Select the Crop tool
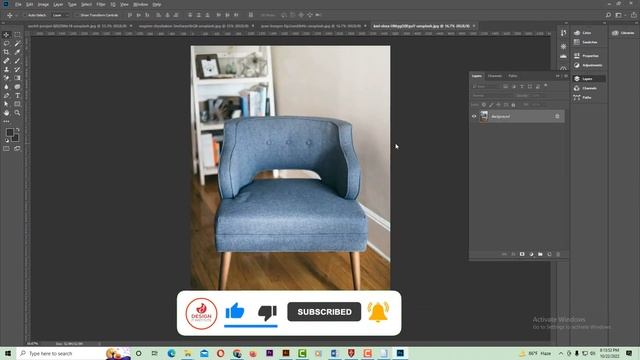 pos(6,52)
